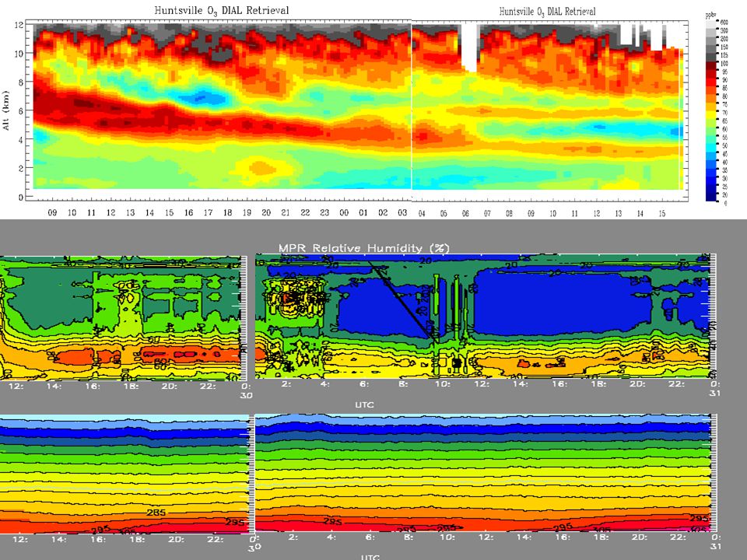Pick the orange 80 ppbv color bar segment
This screenshot has height=560, width=747.
tap(710, 99)
